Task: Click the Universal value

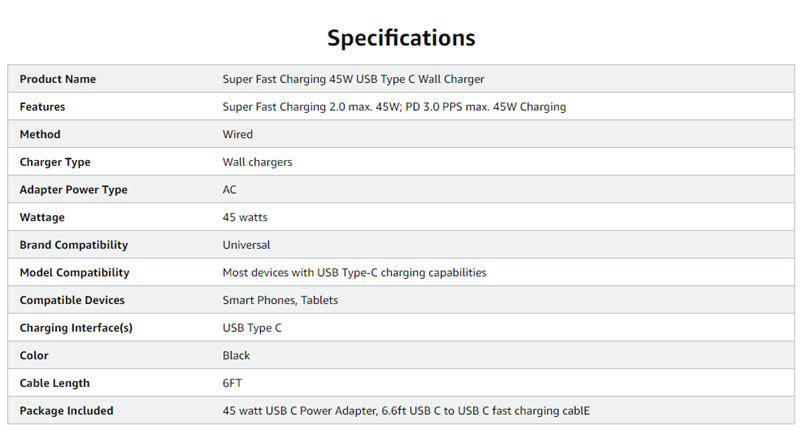Action: 246,245
